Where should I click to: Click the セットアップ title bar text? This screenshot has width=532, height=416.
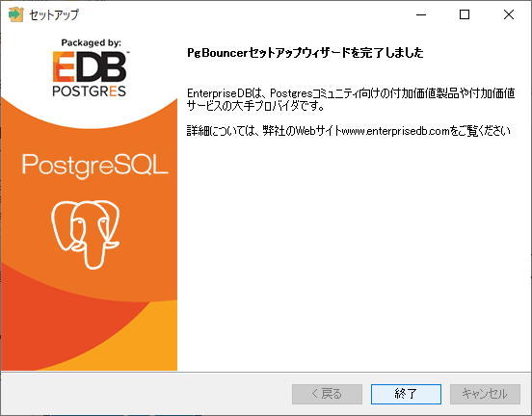[54, 14]
